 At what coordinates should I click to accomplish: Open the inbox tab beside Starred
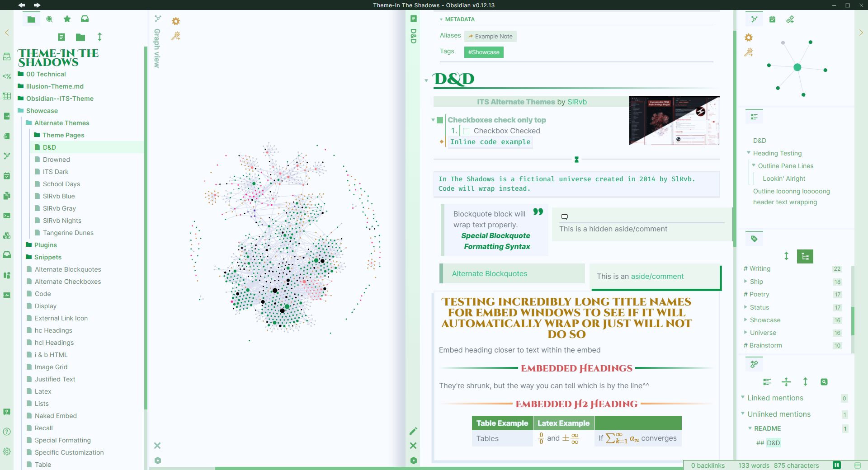click(x=85, y=19)
